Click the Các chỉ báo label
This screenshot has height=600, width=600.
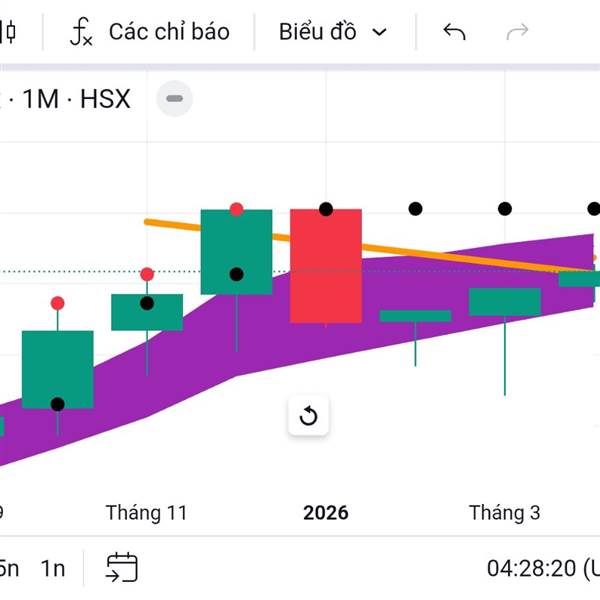pos(169,32)
